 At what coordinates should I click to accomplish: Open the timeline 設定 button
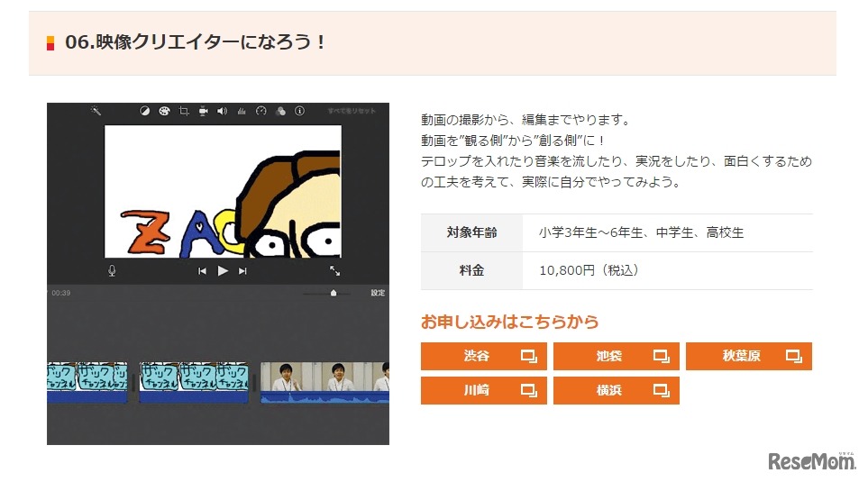point(378,293)
